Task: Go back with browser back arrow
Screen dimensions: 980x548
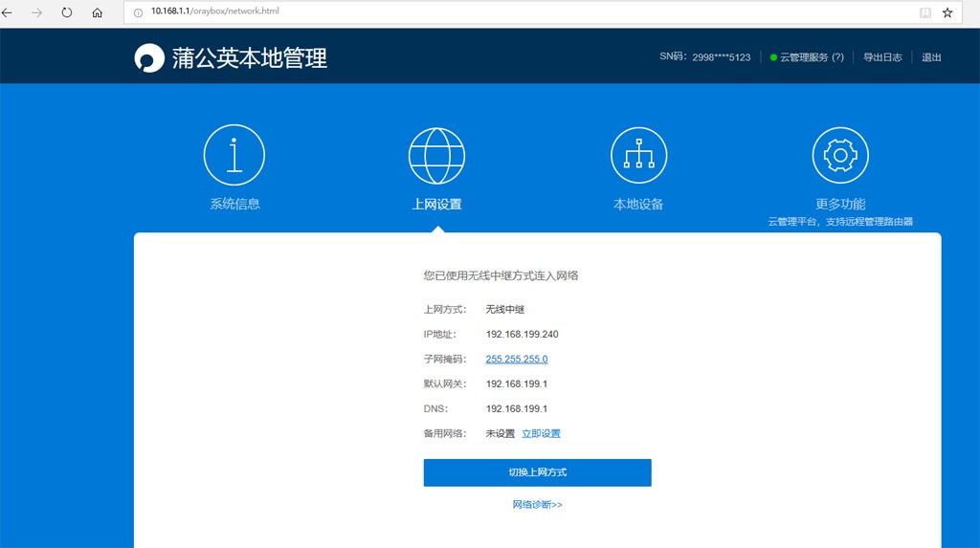Action: [7, 12]
